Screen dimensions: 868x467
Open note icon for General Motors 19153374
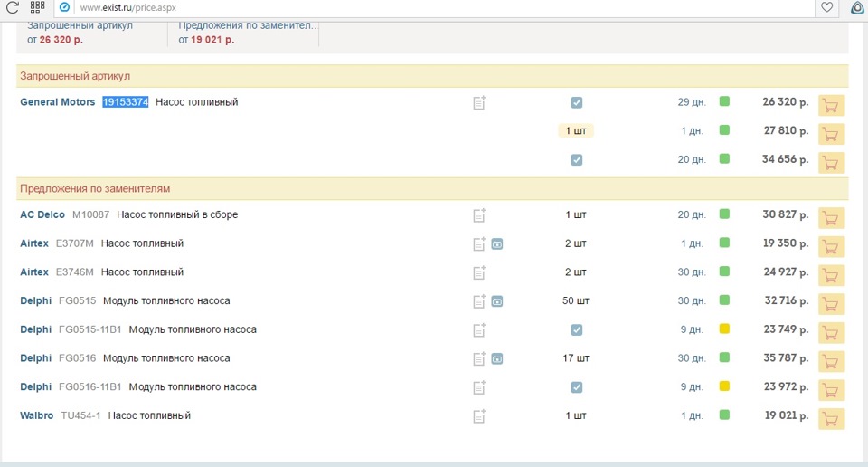point(479,102)
